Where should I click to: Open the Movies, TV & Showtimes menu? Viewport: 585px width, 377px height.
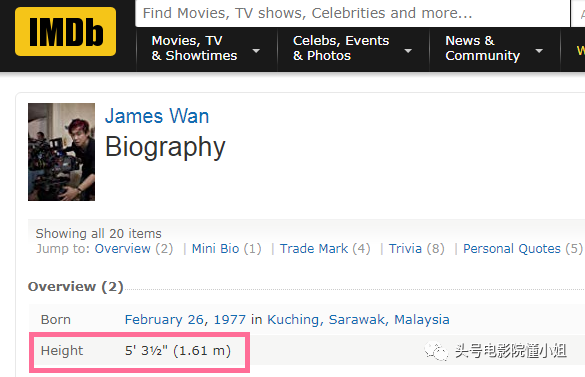(194, 48)
